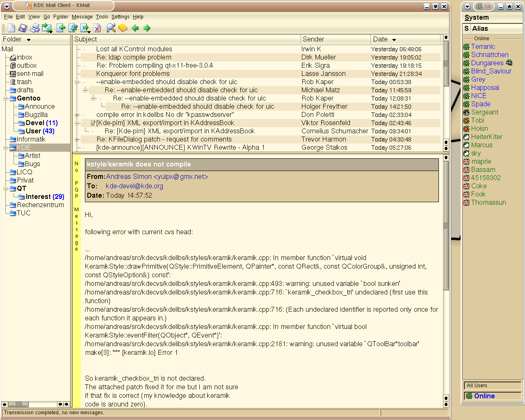The image size is (525, 420).
Task: Click the Alias column header in Licq
Action: tap(496, 29)
